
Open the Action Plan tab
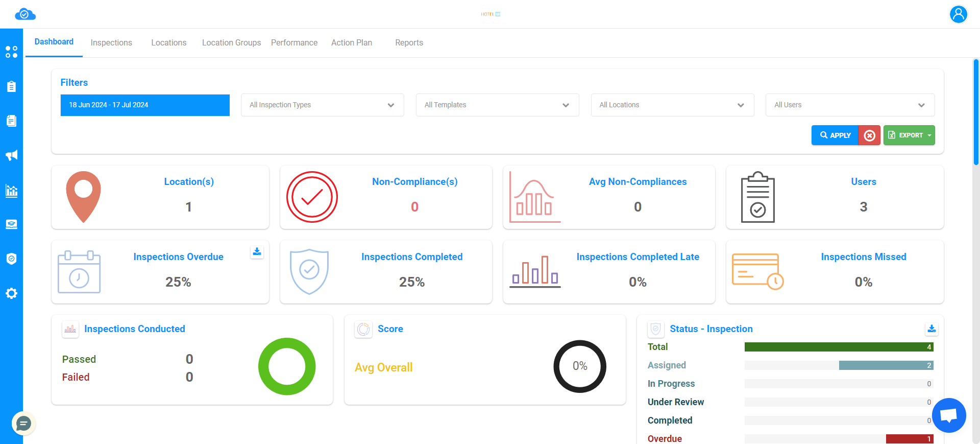pos(351,43)
